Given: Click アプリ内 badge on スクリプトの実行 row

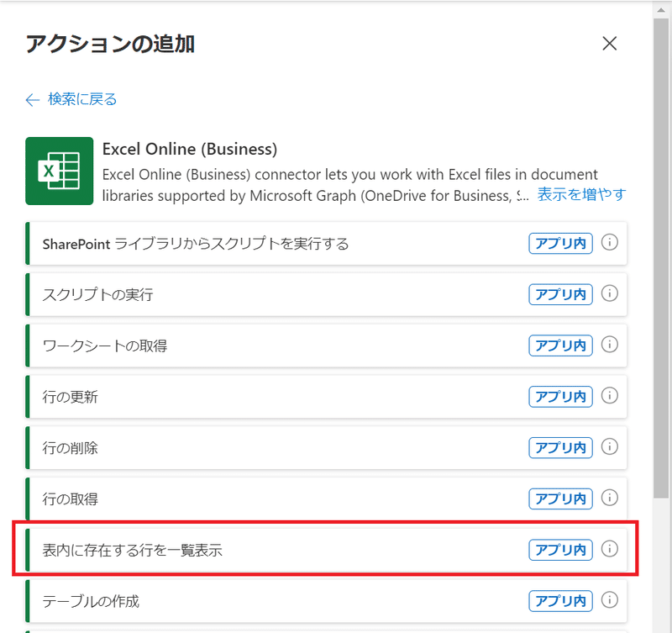Looking at the screenshot, I should pos(560,294).
